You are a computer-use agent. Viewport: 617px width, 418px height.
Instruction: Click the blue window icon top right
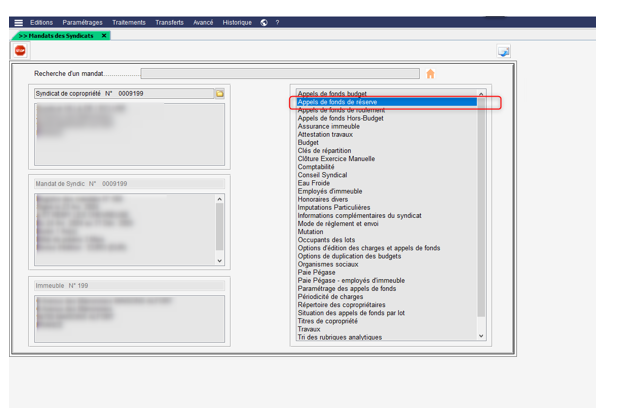tap(504, 52)
